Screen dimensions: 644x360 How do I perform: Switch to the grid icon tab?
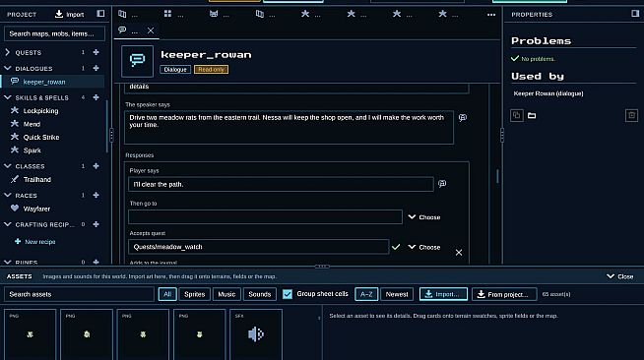coord(173,14)
